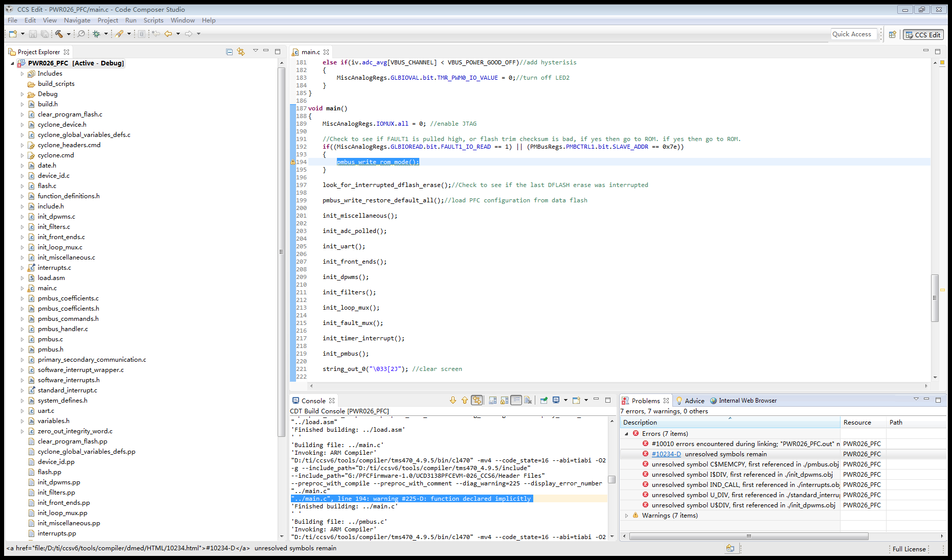
Task: Expand the Warnings (7 items) group
Action: (626, 516)
